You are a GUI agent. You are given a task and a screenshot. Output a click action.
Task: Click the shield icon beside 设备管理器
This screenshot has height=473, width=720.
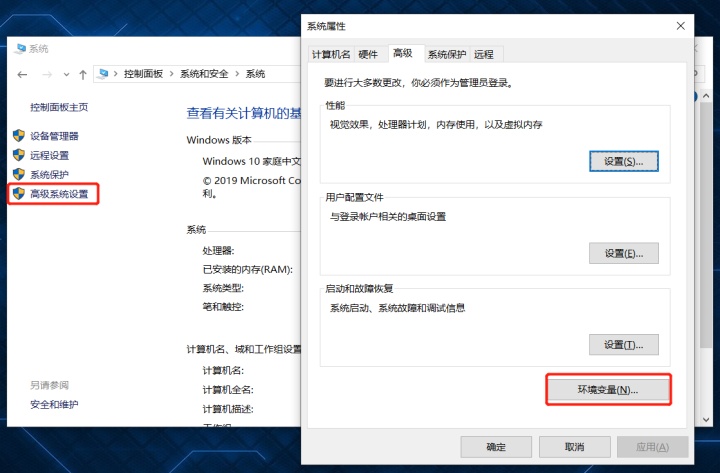click(19, 135)
